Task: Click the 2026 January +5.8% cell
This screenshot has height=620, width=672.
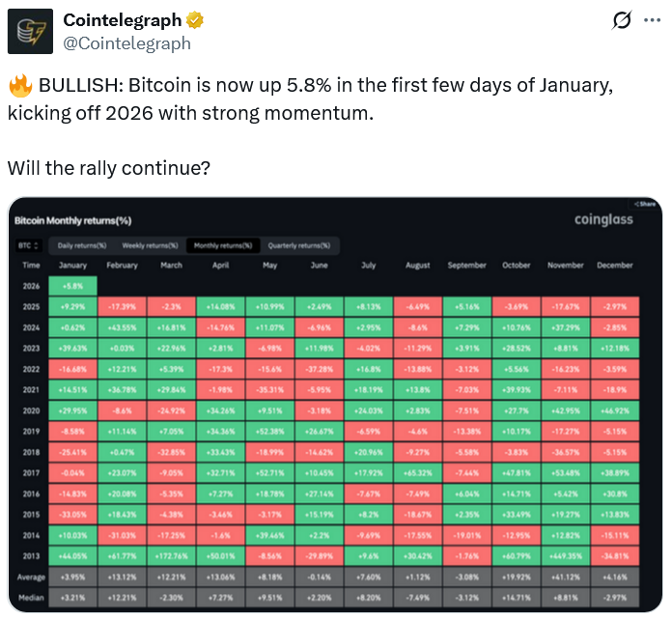Action: (72, 286)
